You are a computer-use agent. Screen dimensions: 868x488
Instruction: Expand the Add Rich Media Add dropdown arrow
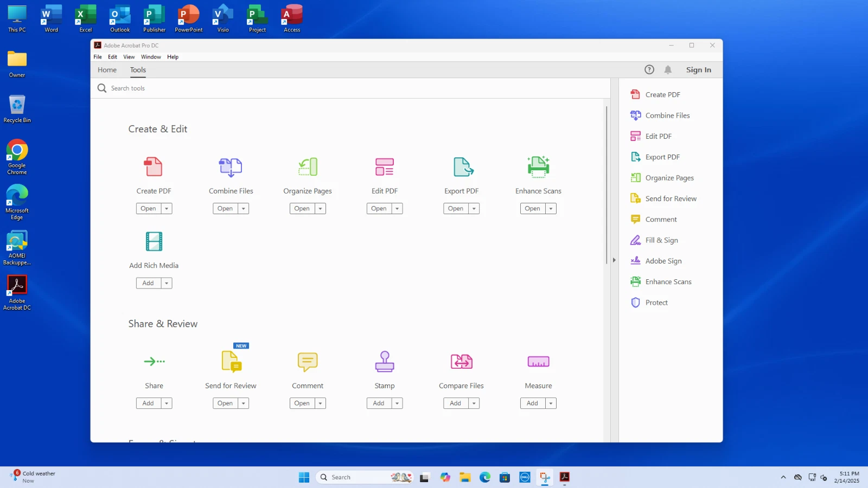pyautogui.click(x=167, y=283)
